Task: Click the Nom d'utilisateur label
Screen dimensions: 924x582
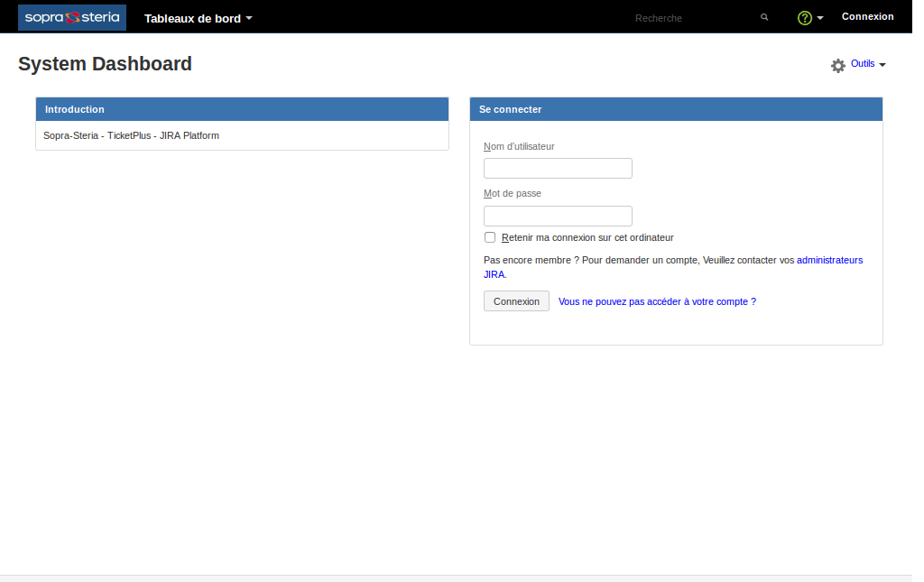Action: pos(519,146)
